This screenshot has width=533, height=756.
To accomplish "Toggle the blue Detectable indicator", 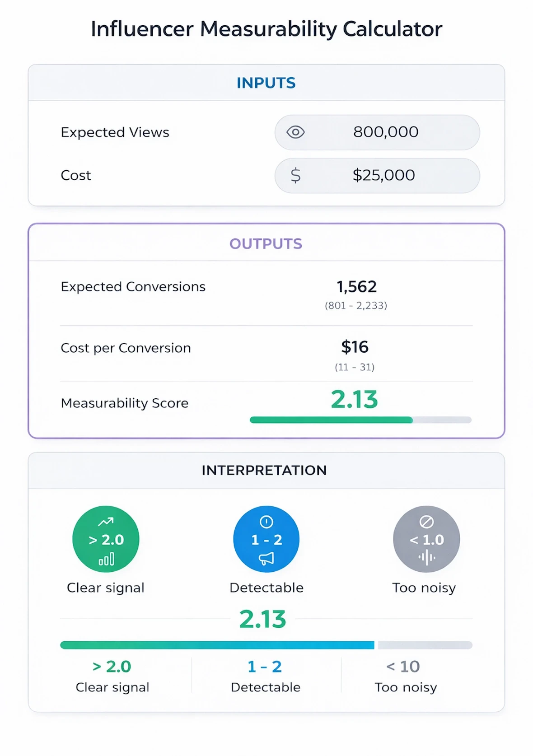I will (266, 539).
